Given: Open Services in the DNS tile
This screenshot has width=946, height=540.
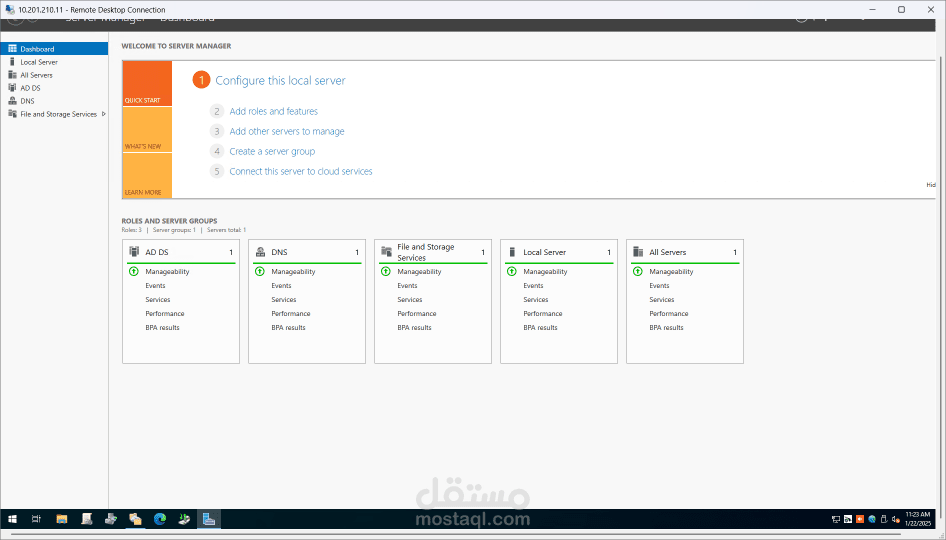Looking at the screenshot, I should (284, 300).
